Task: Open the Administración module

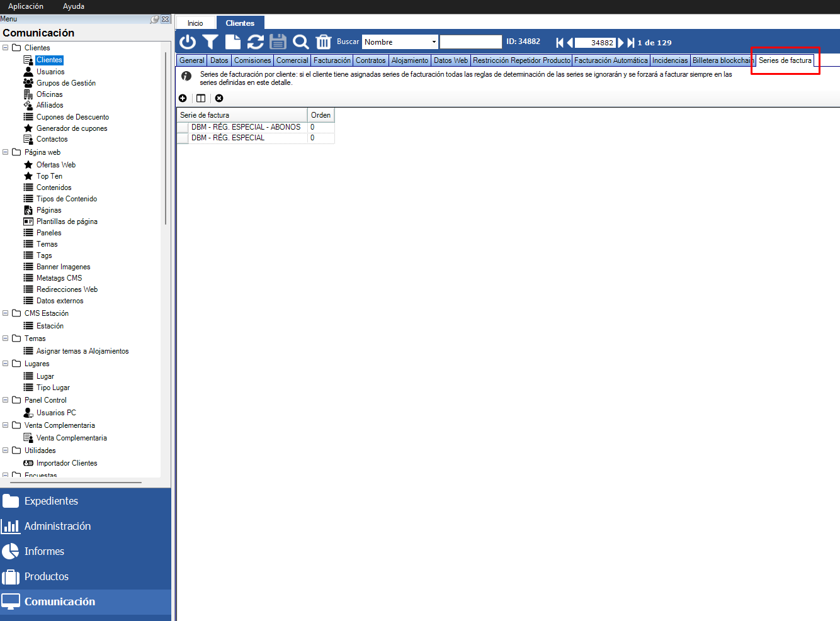Action: pyautogui.click(x=86, y=527)
